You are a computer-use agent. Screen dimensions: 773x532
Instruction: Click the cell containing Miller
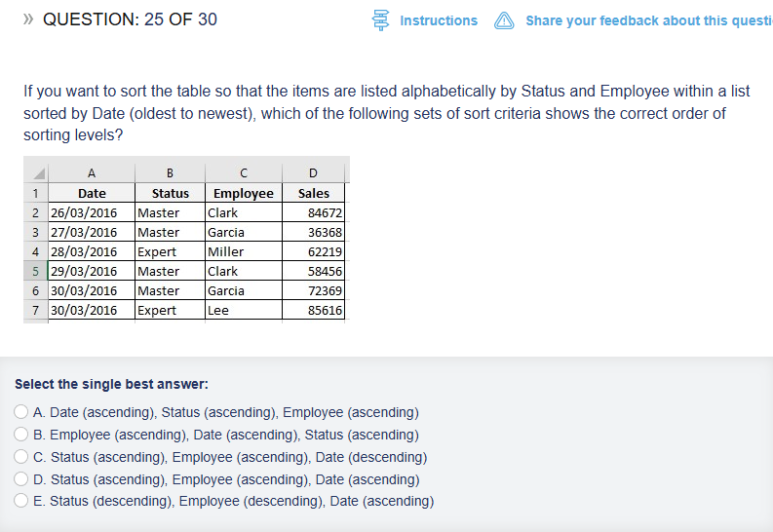243,251
